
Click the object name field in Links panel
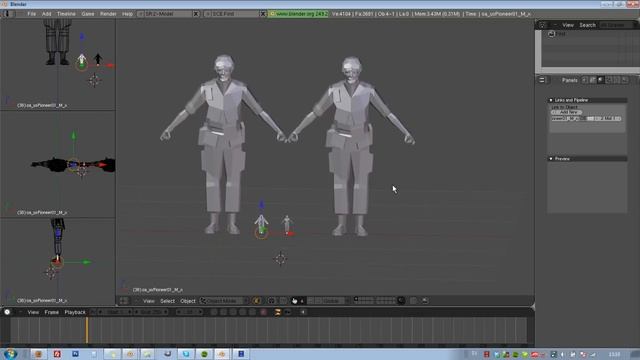click(566, 119)
